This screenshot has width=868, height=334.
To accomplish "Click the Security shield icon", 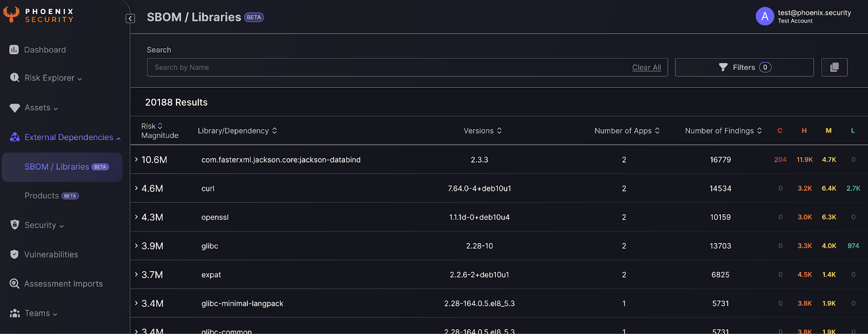I will tap(15, 225).
